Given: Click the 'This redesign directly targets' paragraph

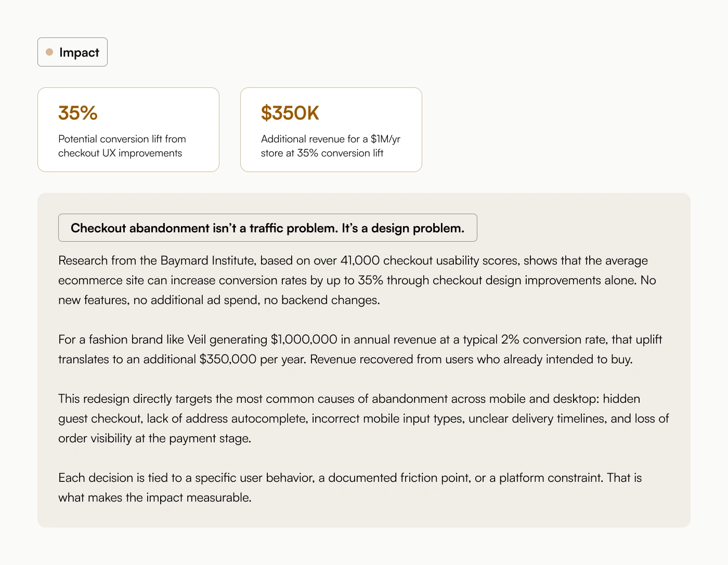Looking at the screenshot, I should pyautogui.click(x=363, y=418).
